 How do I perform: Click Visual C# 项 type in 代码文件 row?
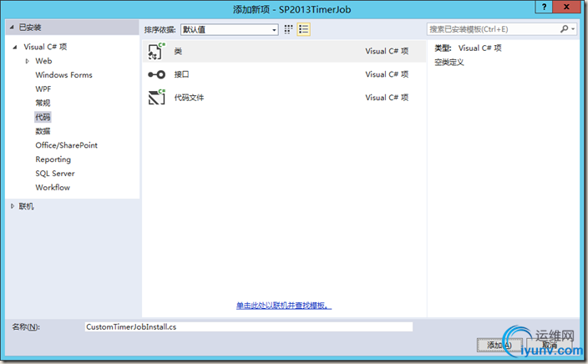387,98
